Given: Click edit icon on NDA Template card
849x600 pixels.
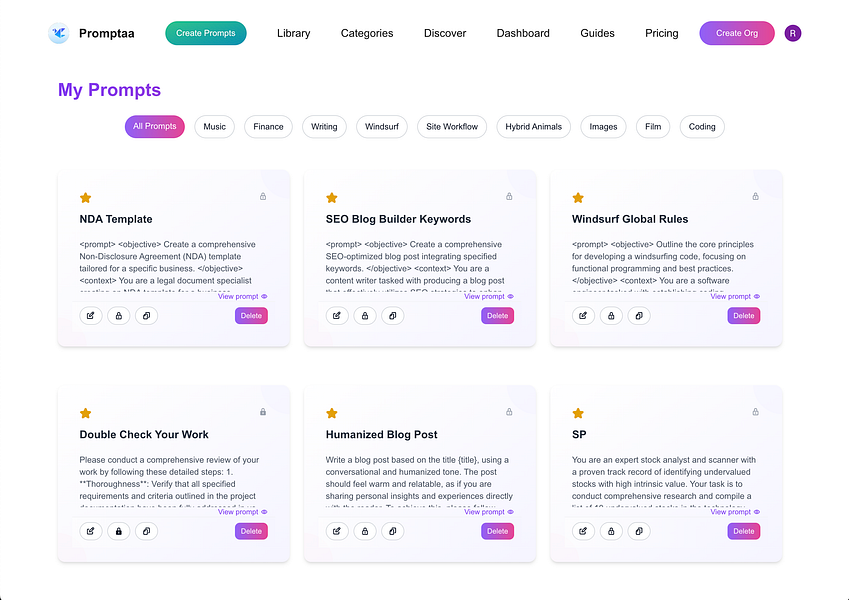Looking at the screenshot, I should (x=91, y=316).
